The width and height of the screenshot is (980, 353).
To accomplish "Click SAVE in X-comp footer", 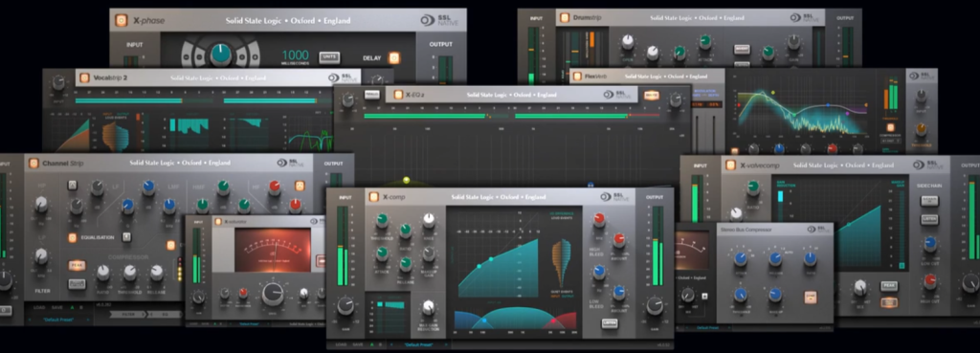I will point(358,344).
